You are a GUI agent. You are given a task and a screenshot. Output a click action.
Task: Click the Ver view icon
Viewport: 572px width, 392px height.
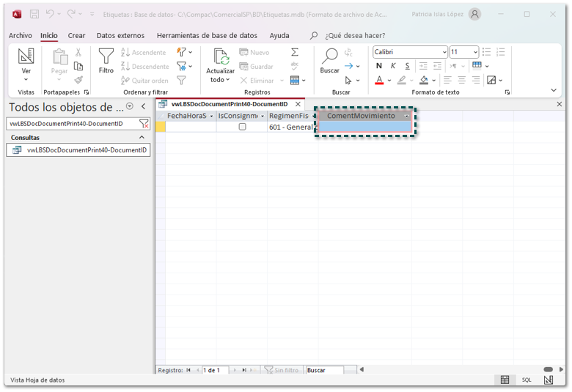26,58
